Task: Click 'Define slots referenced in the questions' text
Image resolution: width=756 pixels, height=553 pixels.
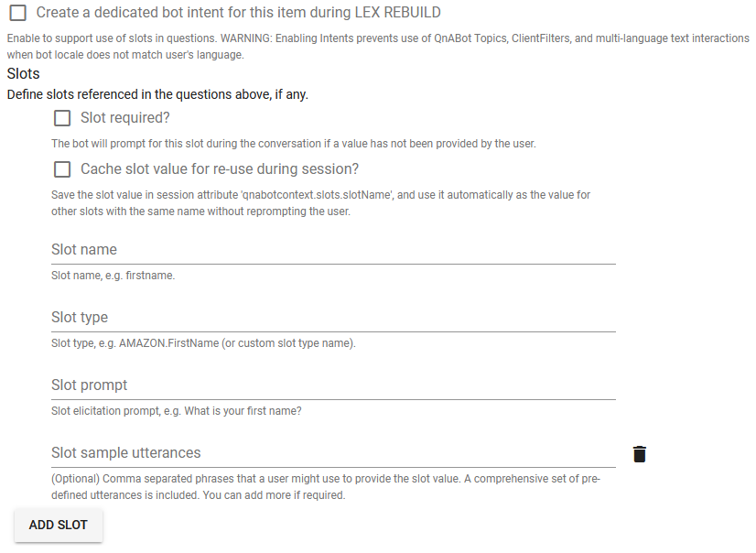Action: point(157,94)
